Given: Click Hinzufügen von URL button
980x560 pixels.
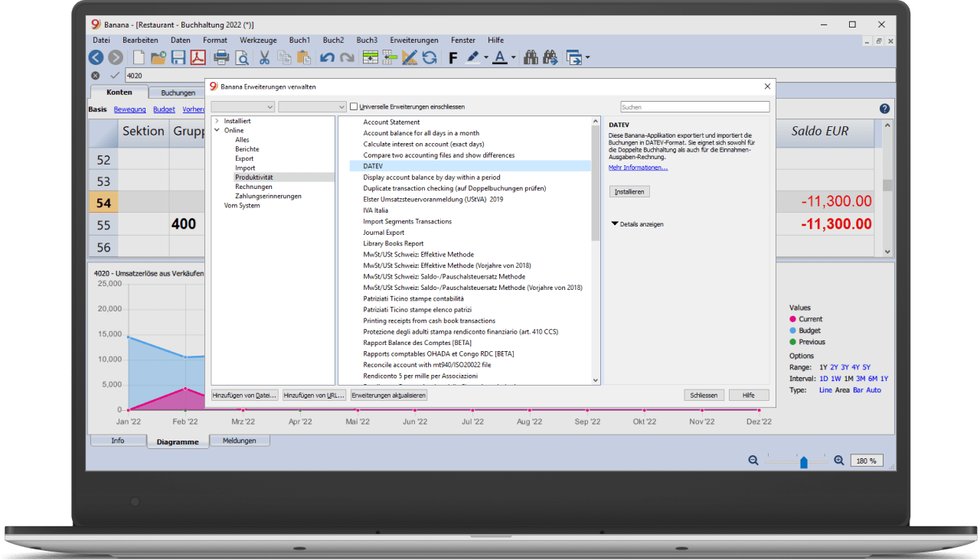Looking at the screenshot, I should tap(314, 396).
